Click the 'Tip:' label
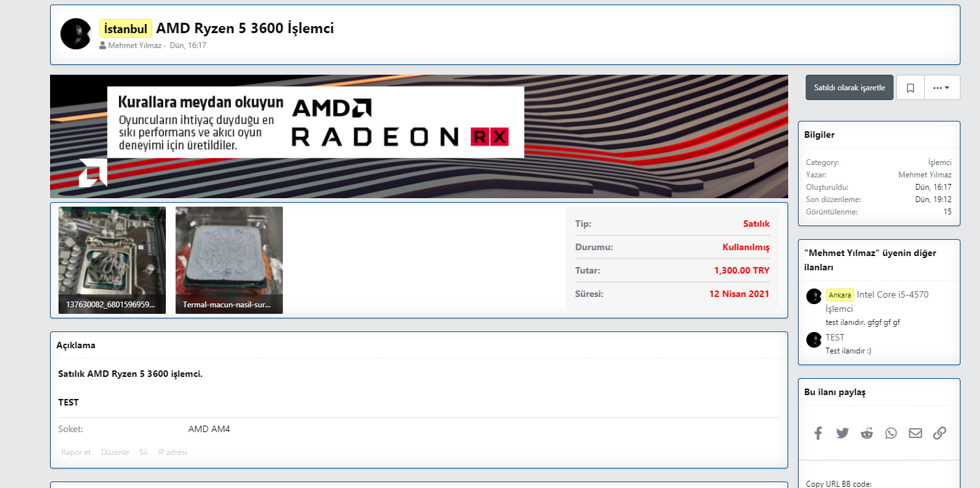980x488 pixels. point(583,224)
